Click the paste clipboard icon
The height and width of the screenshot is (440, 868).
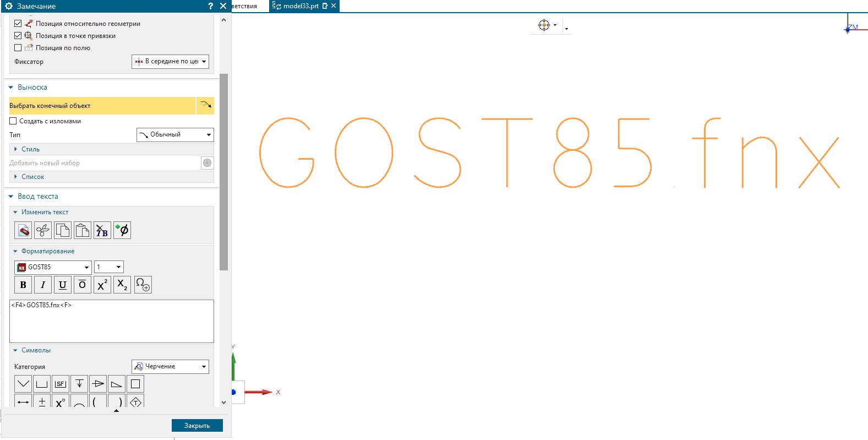coord(83,230)
